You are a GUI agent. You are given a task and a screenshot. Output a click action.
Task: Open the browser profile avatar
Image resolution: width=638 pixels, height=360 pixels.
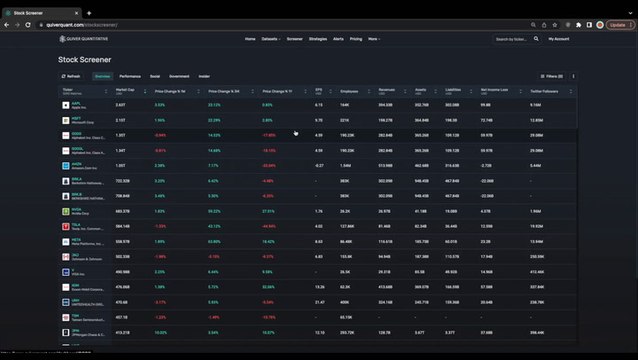pos(600,25)
